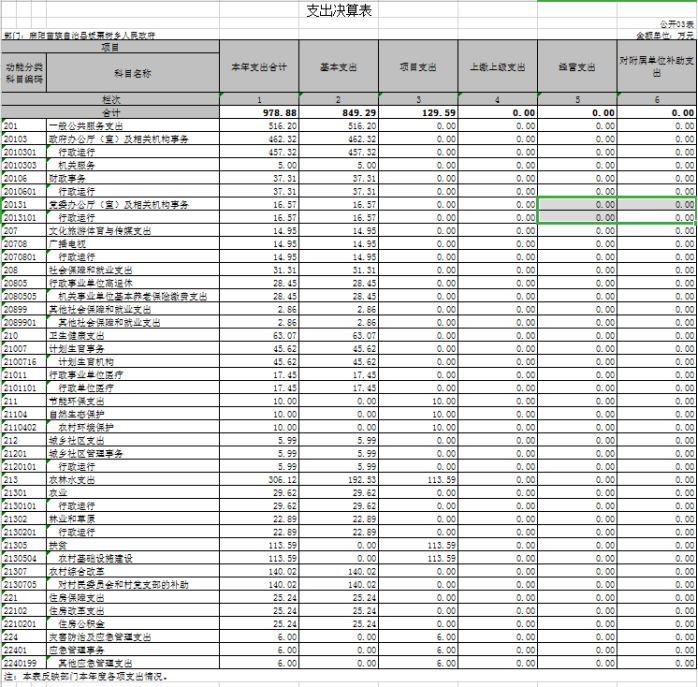Select the 上缴上级支出 header cell
The image size is (698, 687).
click(x=497, y=66)
